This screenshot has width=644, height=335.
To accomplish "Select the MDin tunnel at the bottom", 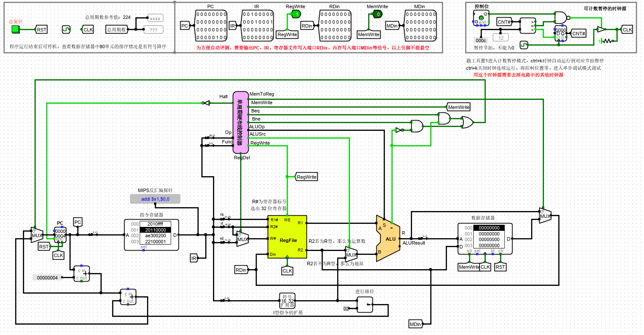I will 416,324.
